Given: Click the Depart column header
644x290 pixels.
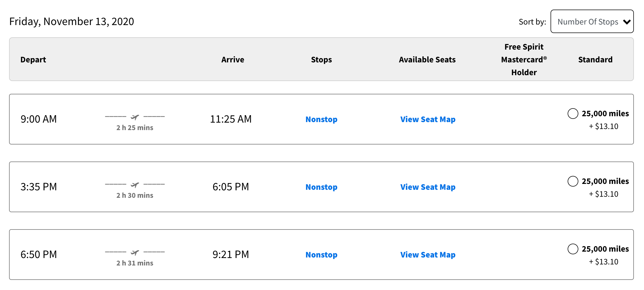Looking at the screenshot, I should tap(33, 59).
